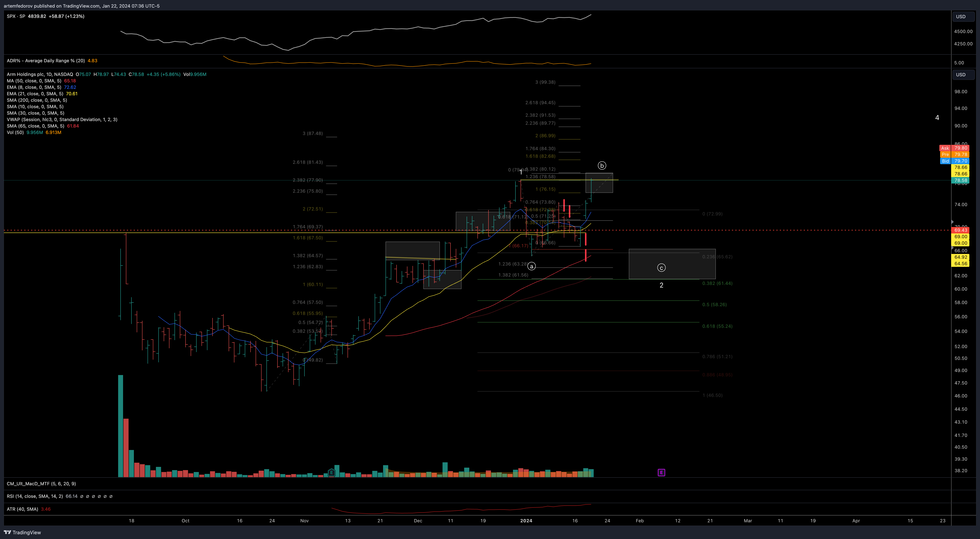Click the 78.58 last price label
The image size is (980, 539).
click(961, 180)
